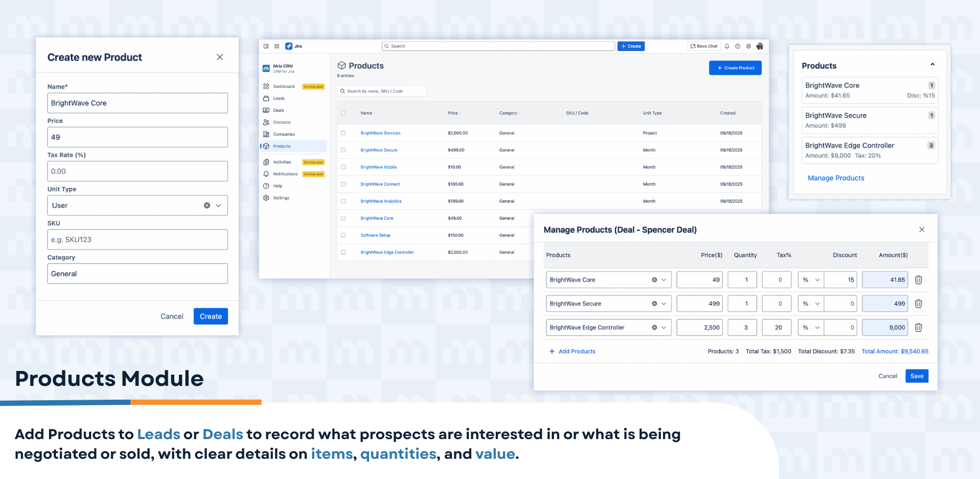
Task: Check the BrightWave Analytics row checkbox
Action: pyautogui.click(x=344, y=201)
